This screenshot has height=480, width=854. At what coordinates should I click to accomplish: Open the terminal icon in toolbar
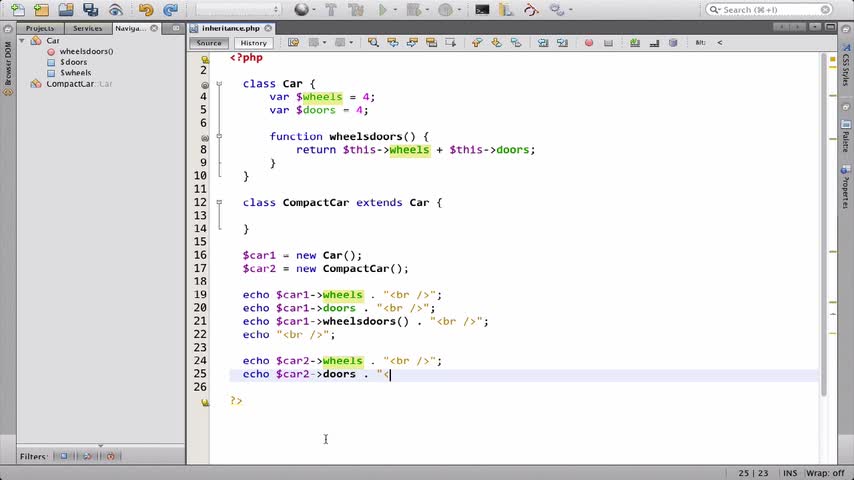(x=482, y=9)
